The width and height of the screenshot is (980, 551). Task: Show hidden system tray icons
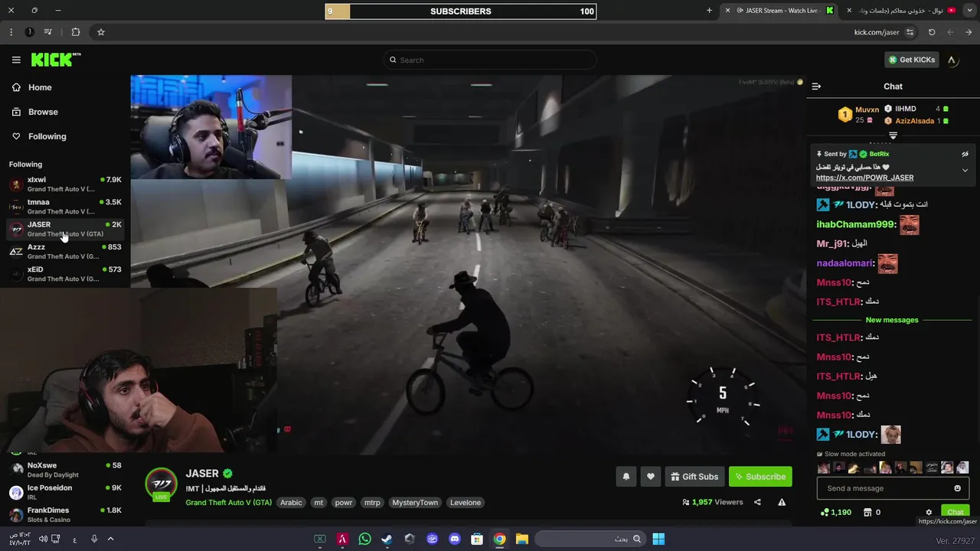tap(110, 539)
